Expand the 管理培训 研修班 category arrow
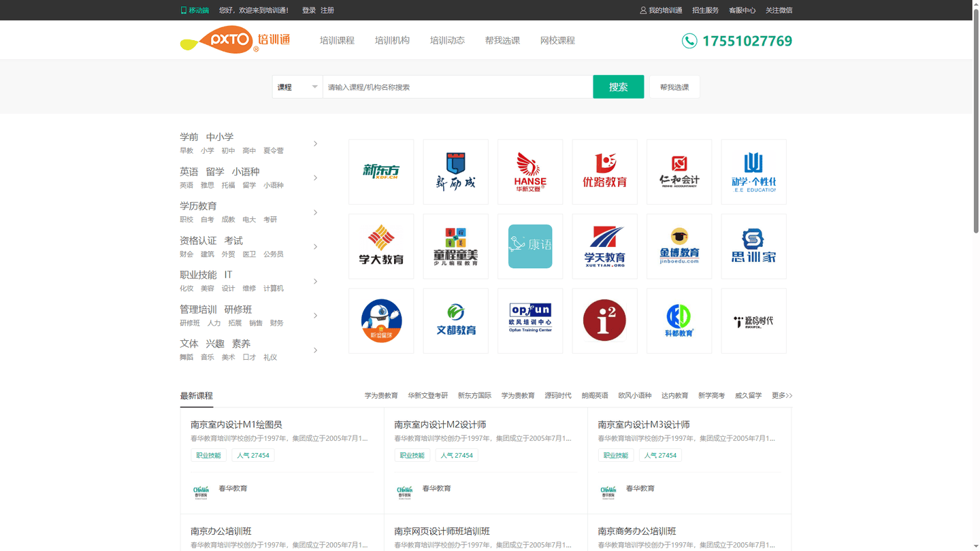This screenshot has width=980, height=551. point(315,316)
